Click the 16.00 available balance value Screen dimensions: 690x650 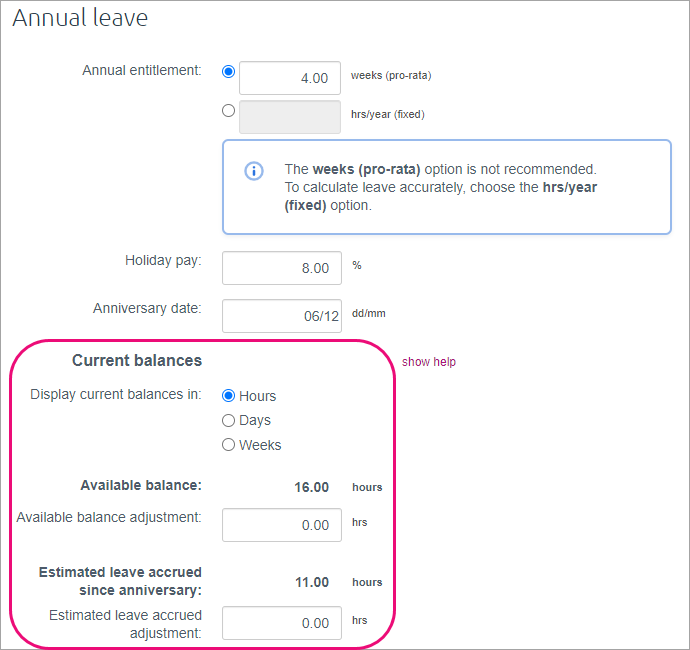tap(311, 488)
